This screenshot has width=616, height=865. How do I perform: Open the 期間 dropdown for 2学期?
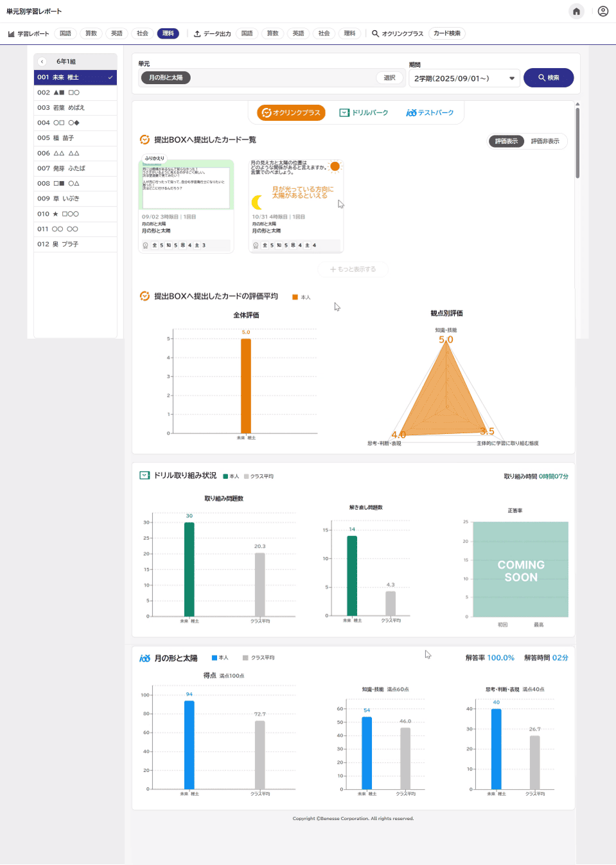464,78
